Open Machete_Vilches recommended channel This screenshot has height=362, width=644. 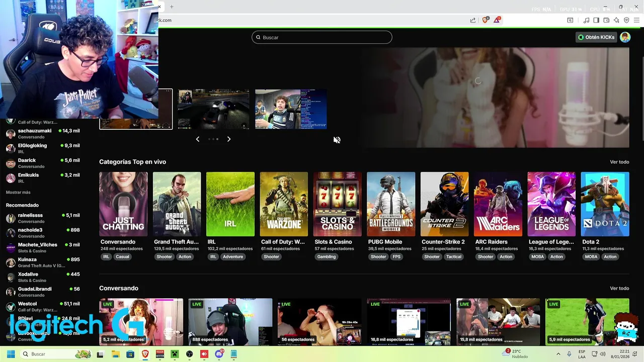pyautogui.click(x=43, y=247)
